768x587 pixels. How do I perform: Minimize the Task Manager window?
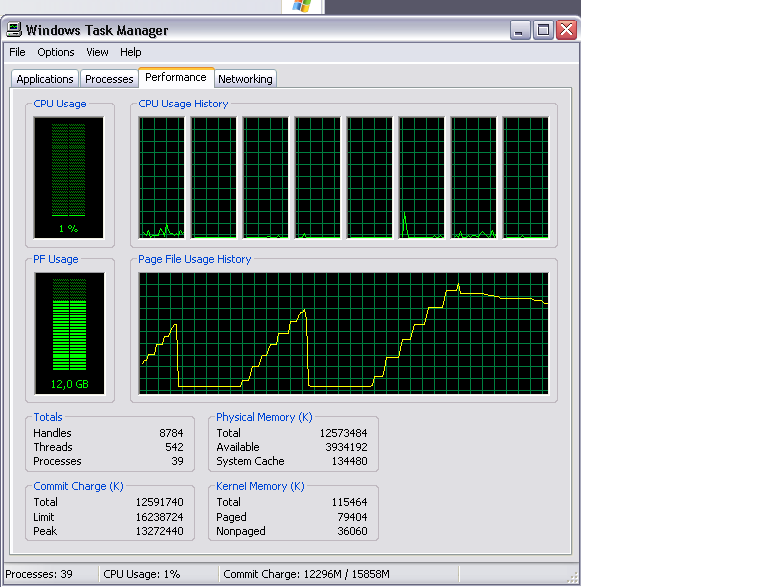(x=521, y=30)
